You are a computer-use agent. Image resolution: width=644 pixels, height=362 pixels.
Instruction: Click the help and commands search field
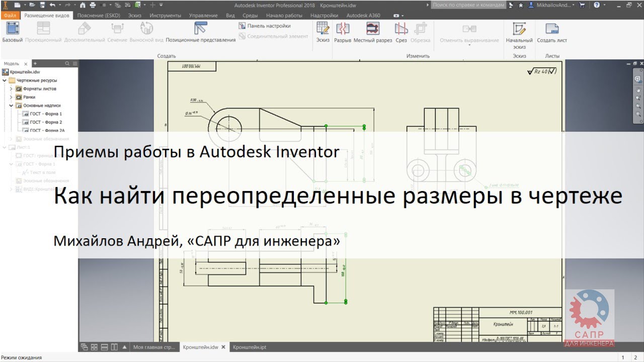tap(468, 5)
